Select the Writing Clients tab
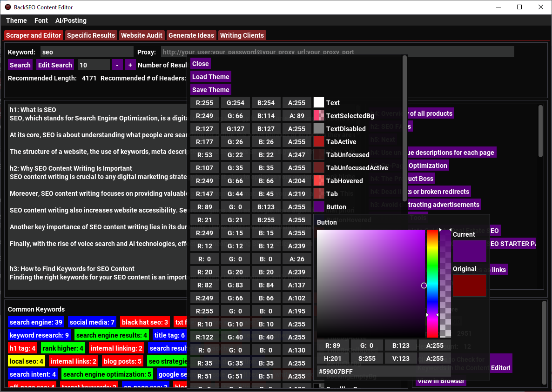Image resolution: width=552 pixels, height=392 pixels. pos(242,35)
